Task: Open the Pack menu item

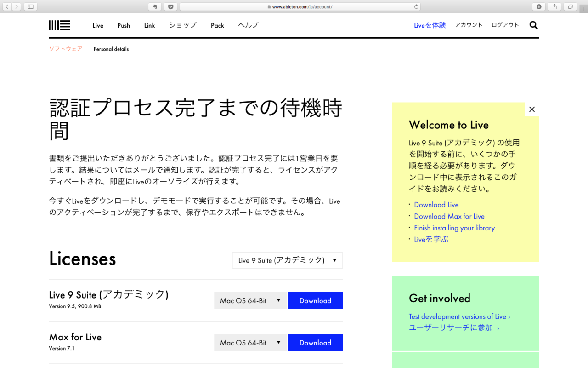Action: [217, 25]
